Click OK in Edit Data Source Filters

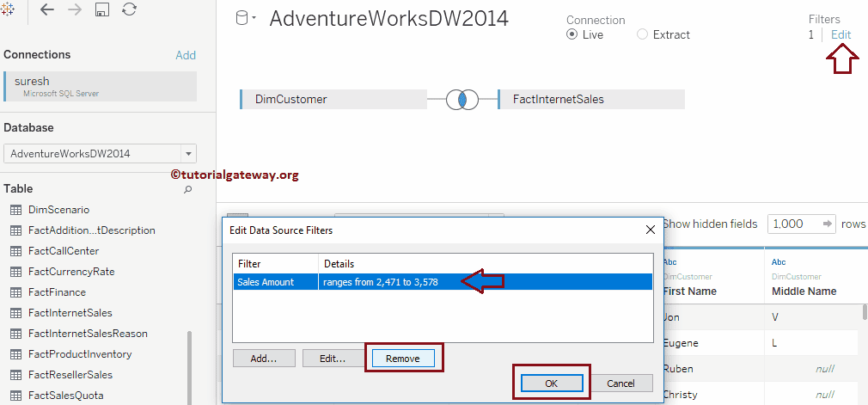coord(552,384)
